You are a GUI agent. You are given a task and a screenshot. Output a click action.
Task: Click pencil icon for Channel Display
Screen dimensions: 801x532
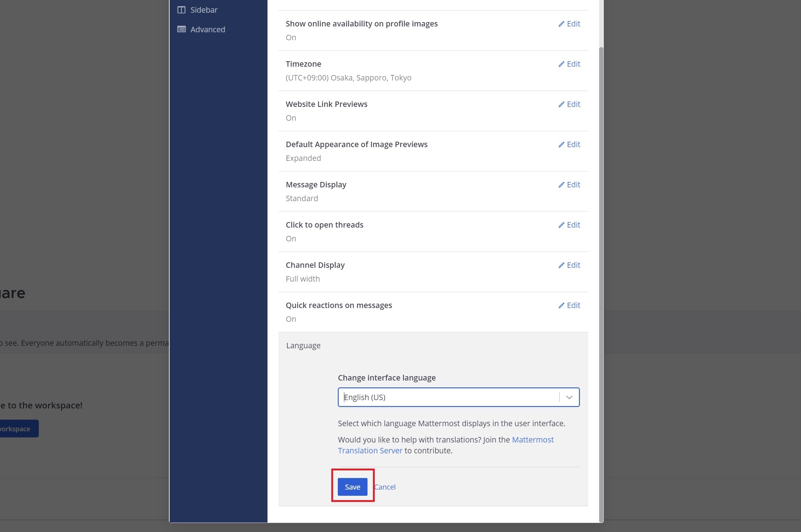[561, 265]
